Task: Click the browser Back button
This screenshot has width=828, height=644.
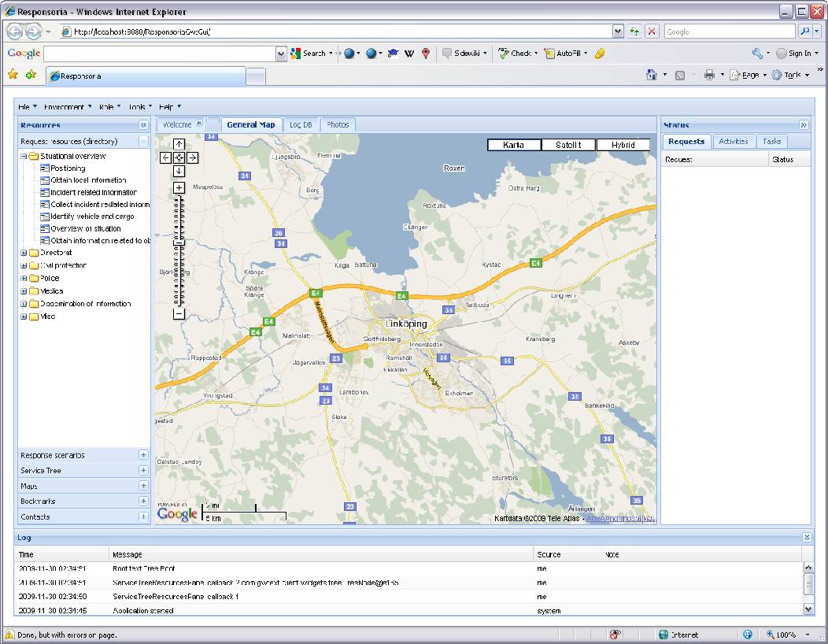Action: tap(15, 31)
